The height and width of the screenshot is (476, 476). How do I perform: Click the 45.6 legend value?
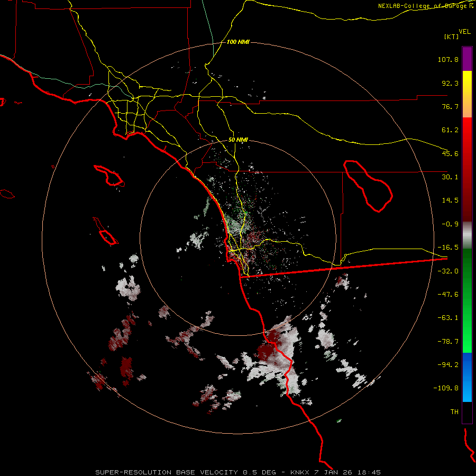tap(450, 153)
